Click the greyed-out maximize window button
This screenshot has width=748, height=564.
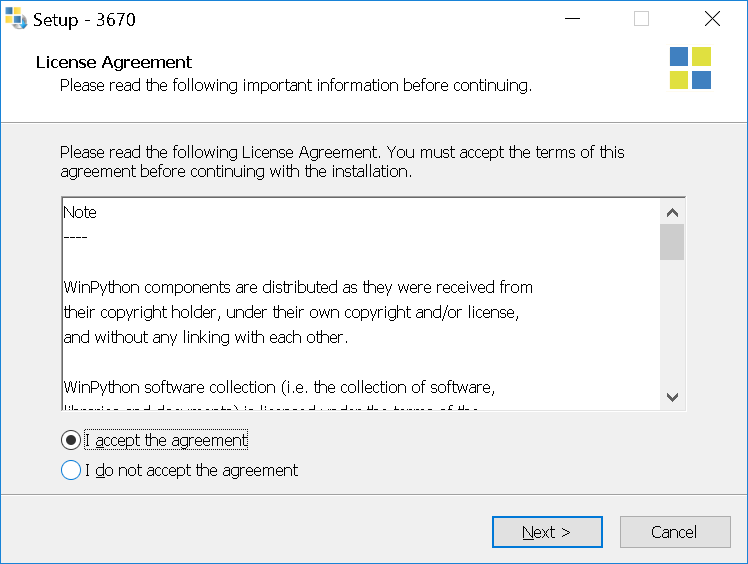tap(641, 19)
